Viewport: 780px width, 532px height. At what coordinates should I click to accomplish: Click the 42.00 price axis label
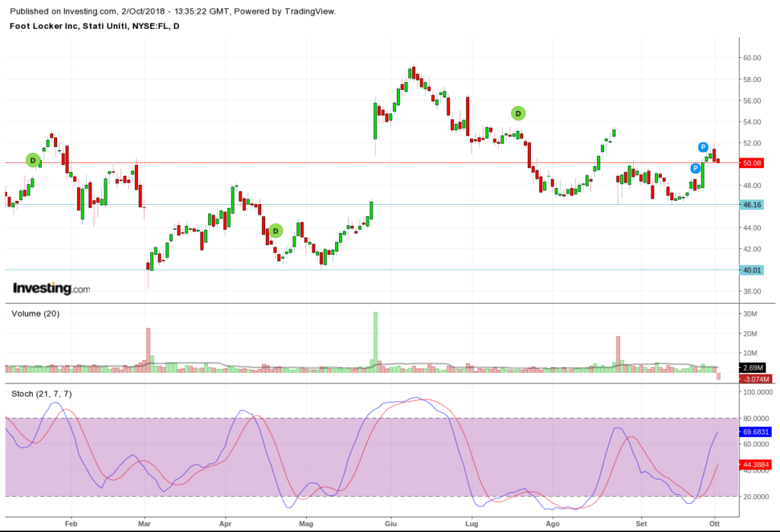[752, 249]
